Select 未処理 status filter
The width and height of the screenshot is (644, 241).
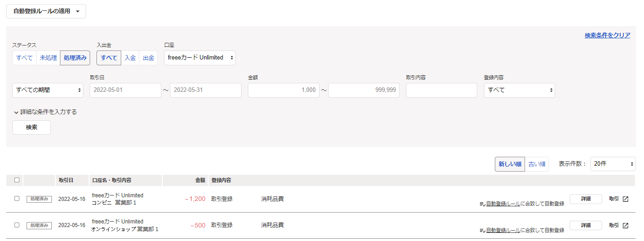point(48,58)
